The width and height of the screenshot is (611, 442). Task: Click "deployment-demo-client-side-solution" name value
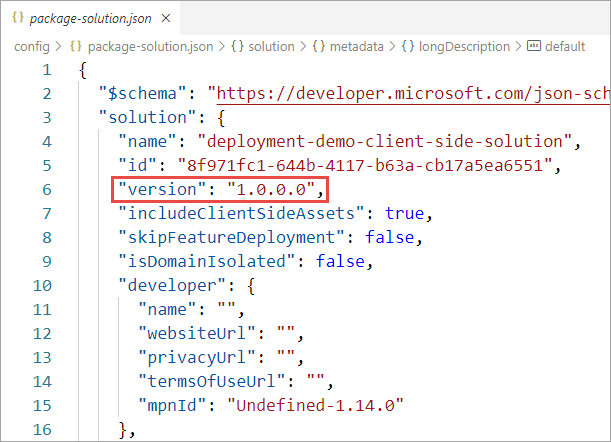tap(385, 141)
